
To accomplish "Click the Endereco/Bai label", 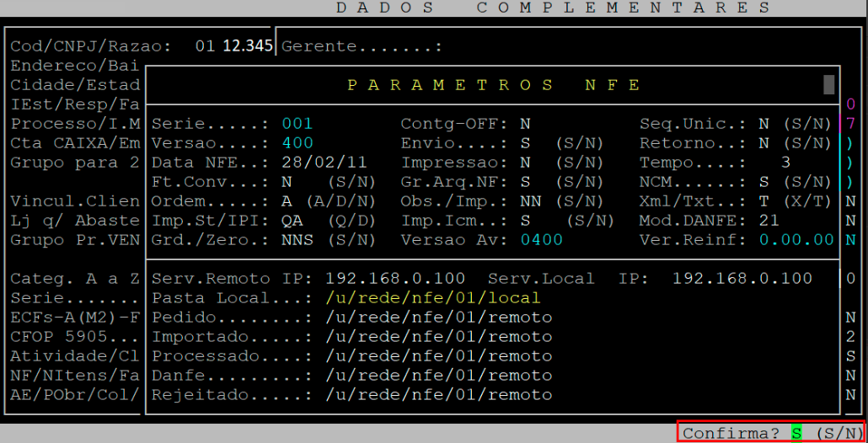I will [75, 66].
